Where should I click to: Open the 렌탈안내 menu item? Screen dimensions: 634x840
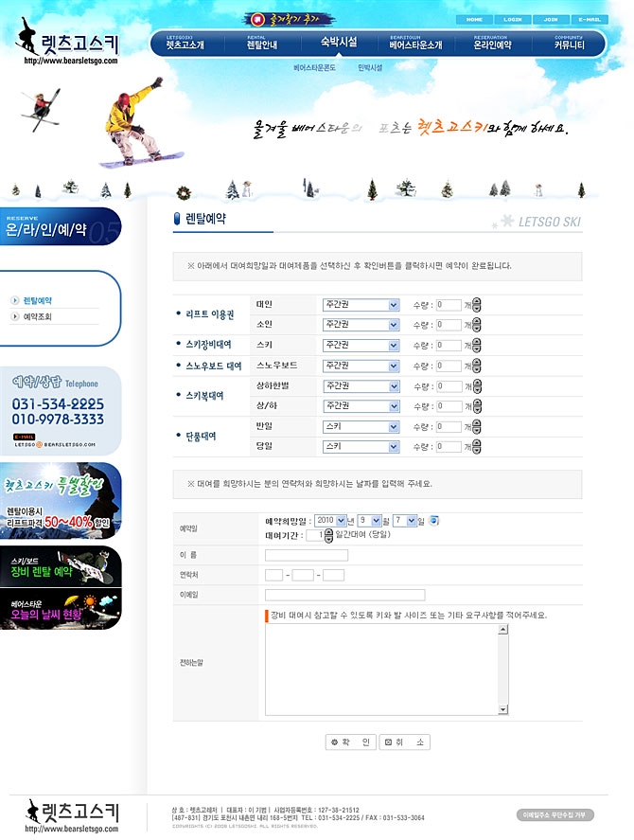[x=262, y=44]
